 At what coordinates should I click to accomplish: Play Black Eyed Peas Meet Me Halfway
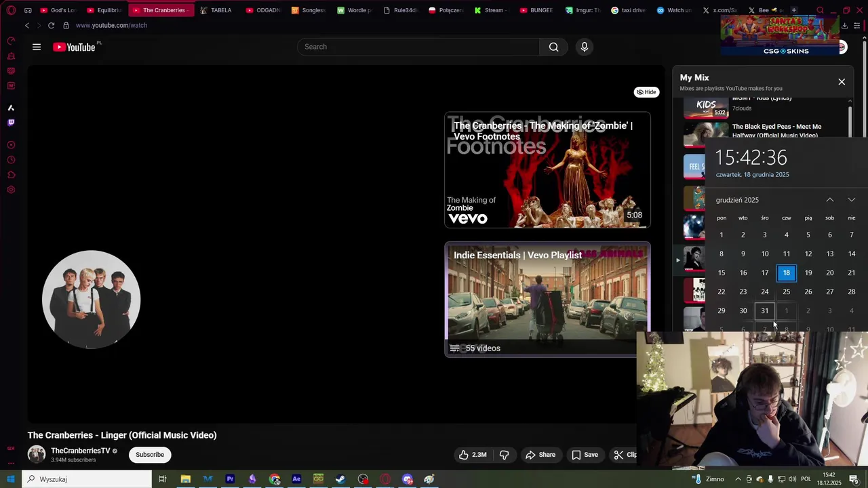[763, 131]
